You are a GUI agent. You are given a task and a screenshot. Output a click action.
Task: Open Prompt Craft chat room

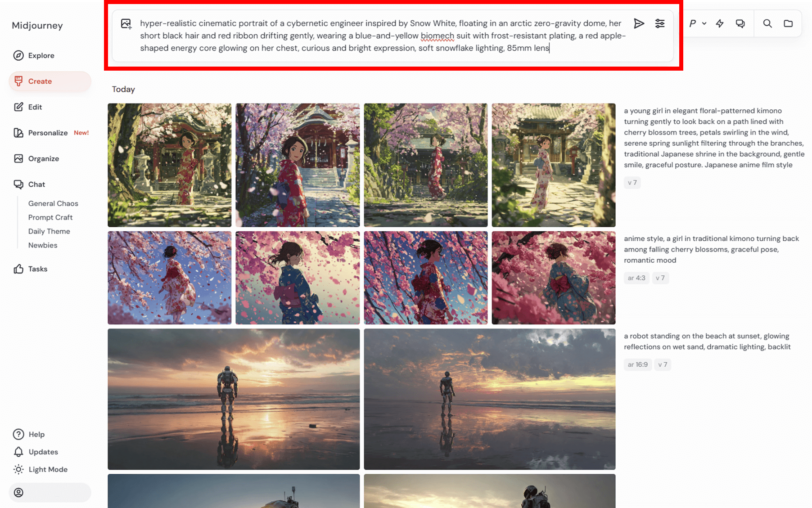50,217
